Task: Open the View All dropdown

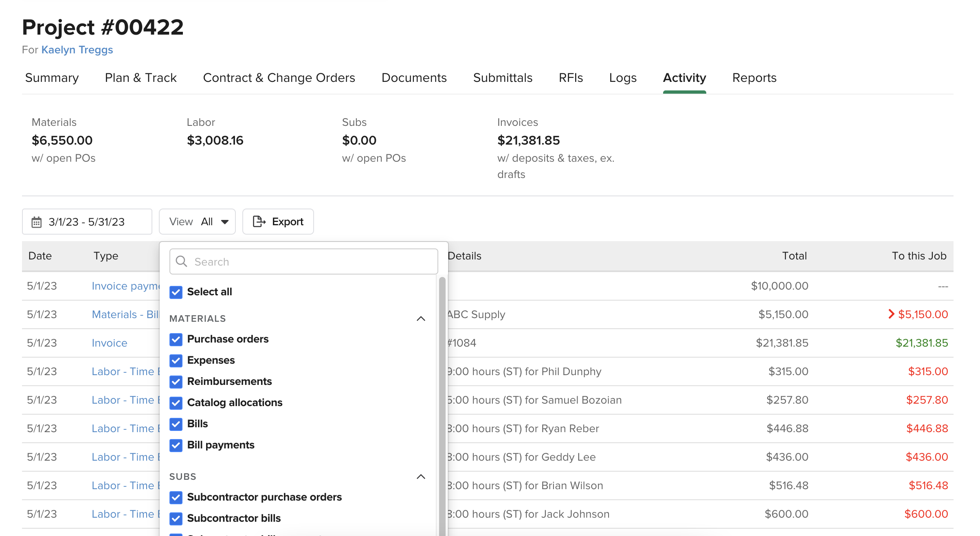Action: (197, 222)
